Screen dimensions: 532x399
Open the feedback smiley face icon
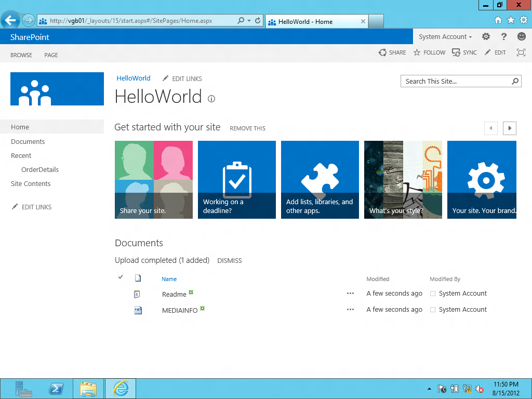pyautogui.click(x=521, y=36)
